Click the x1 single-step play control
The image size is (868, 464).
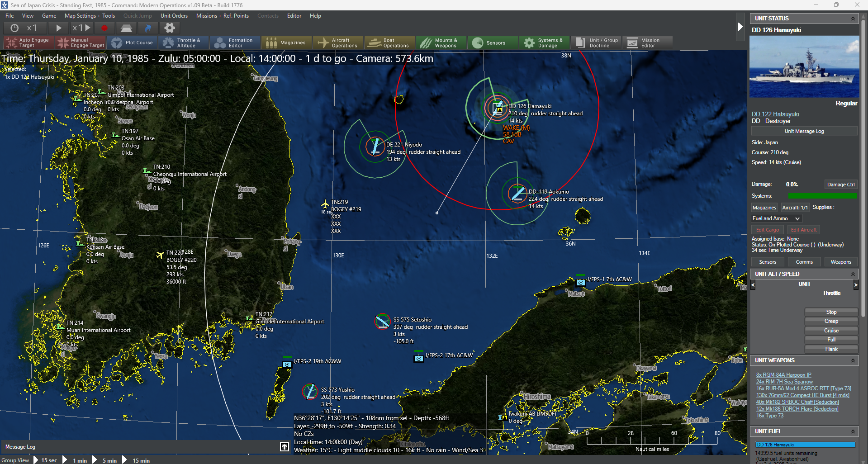coord(81,28)
